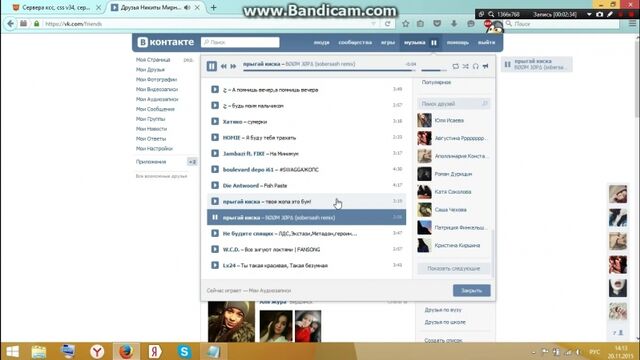The width and height of the screenshot is (640, 360).
Task: Play 'прыгай киска – твоя жопа это бум'
Action: coord(215,201)
